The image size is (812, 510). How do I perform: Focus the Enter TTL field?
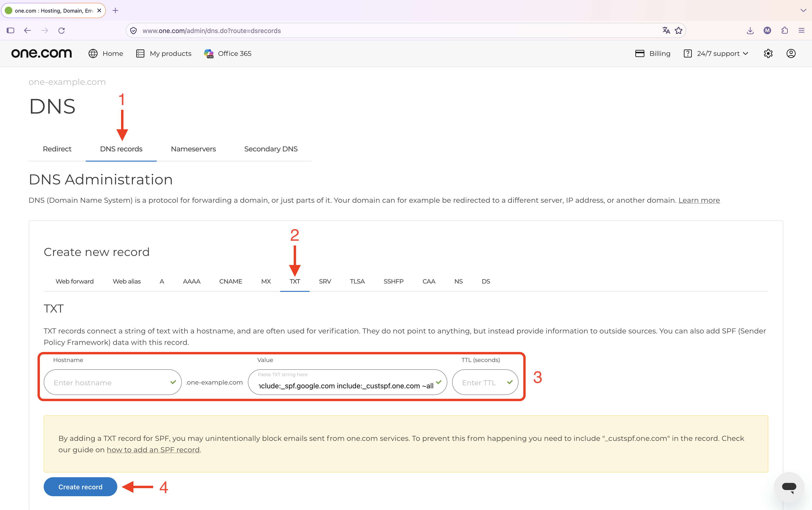point(485,382)
